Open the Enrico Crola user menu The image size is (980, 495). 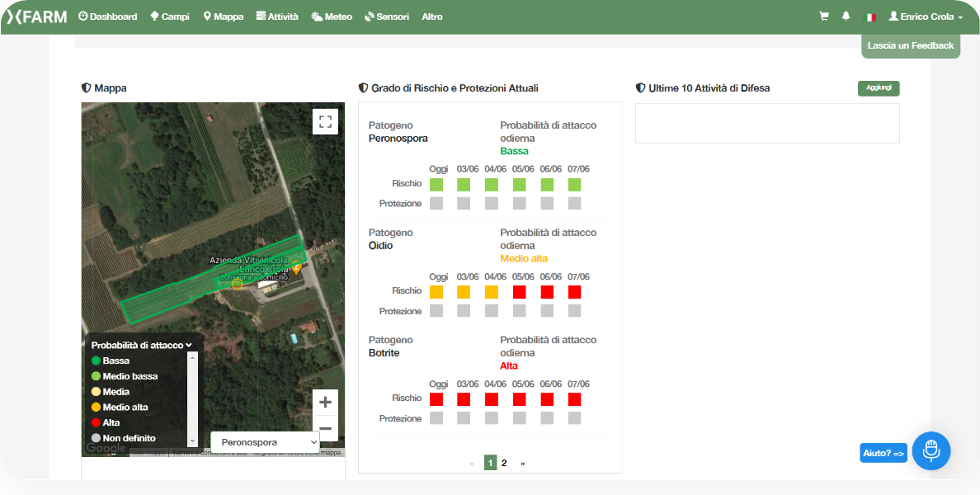[926, 16]
